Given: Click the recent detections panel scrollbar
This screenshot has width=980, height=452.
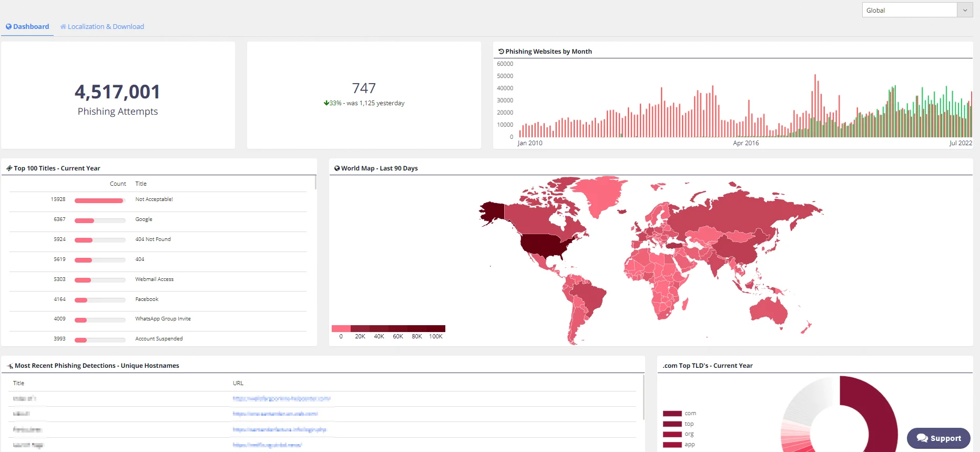Looking at the screenshot, I should point(644,397).
